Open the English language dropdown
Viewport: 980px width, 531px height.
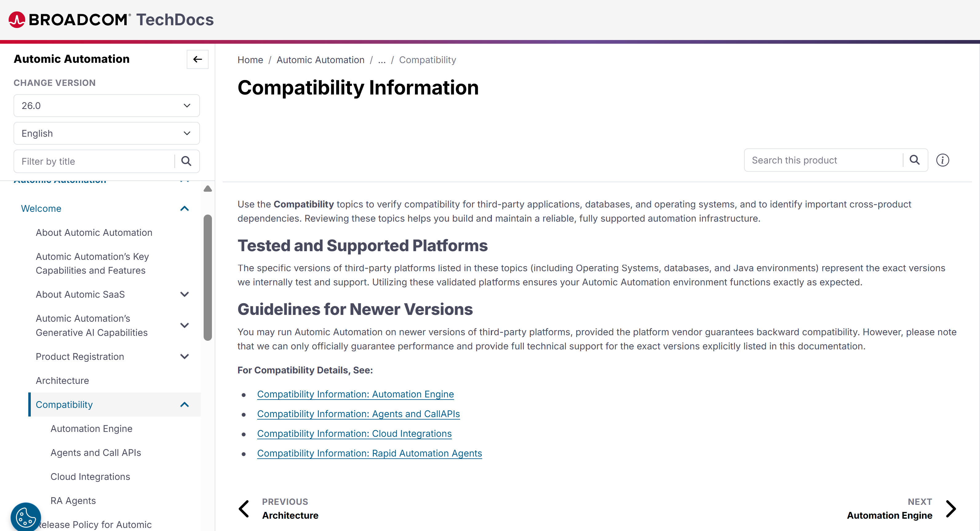pos(106,133)
